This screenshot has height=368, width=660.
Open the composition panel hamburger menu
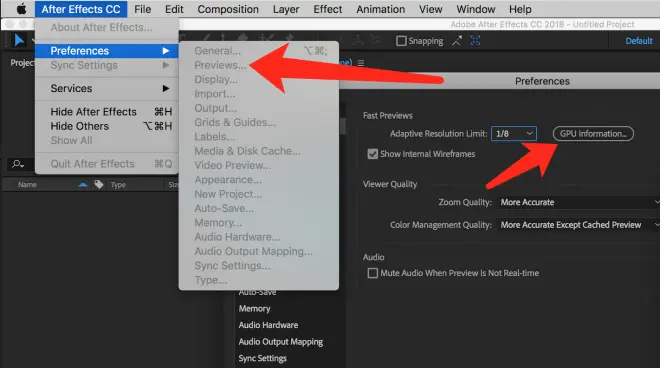[361, 63]
